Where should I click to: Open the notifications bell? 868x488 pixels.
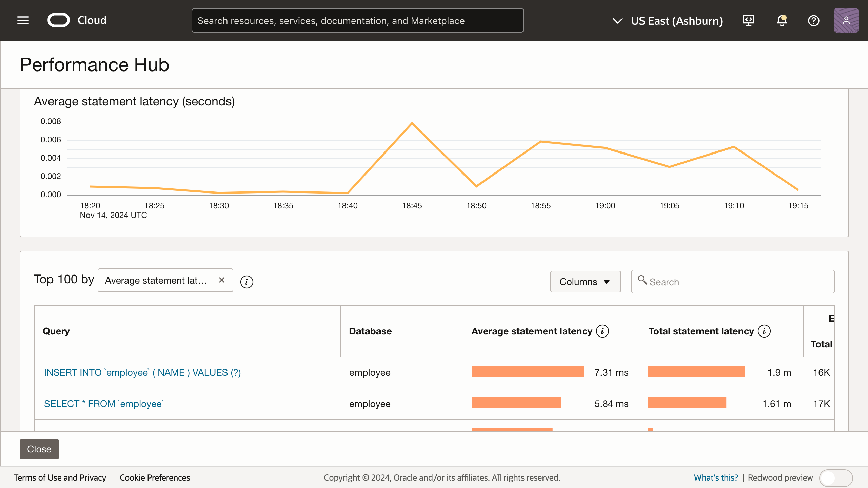(x=781, y=20)
